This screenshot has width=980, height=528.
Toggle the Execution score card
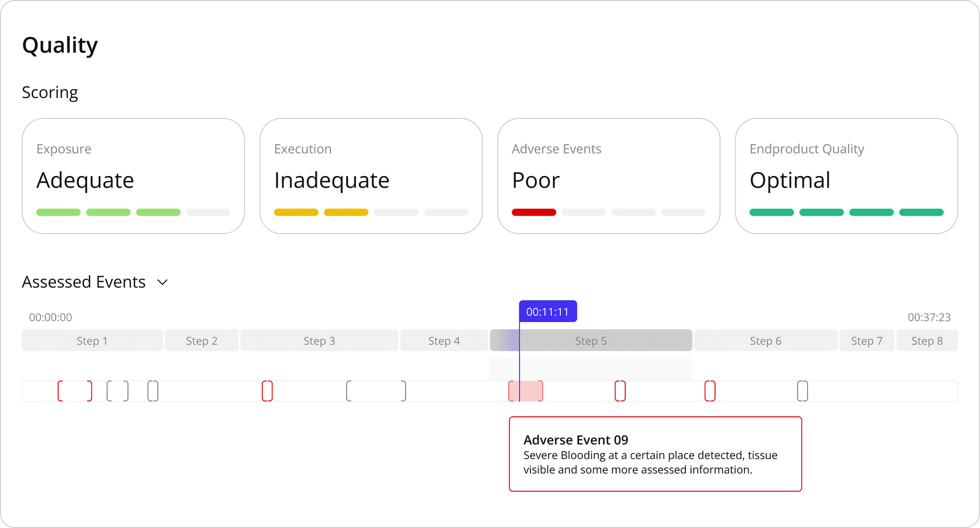(371, 176)
